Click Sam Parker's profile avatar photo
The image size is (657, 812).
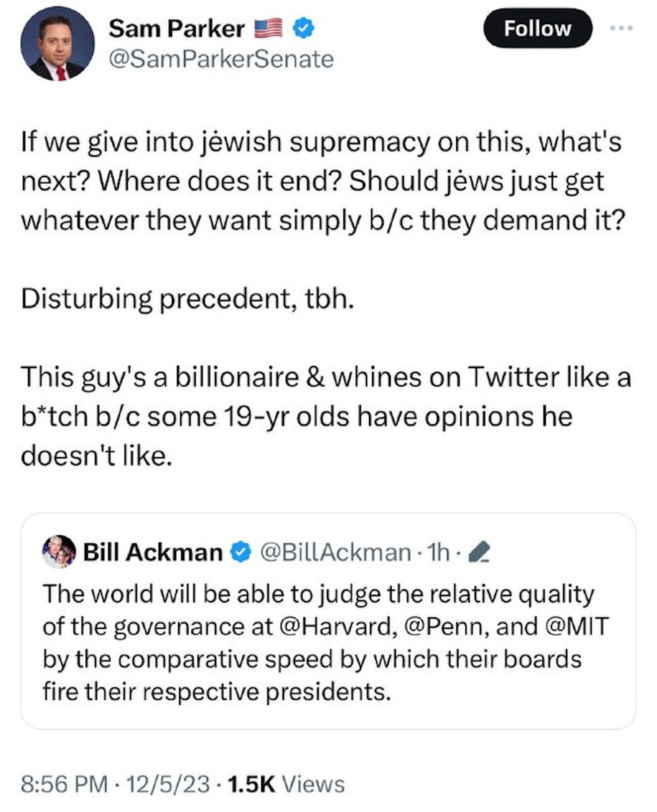click(58, 43)
